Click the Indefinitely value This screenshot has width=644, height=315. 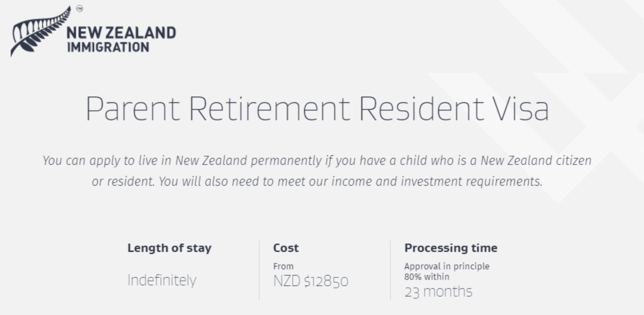pos(162,280)
